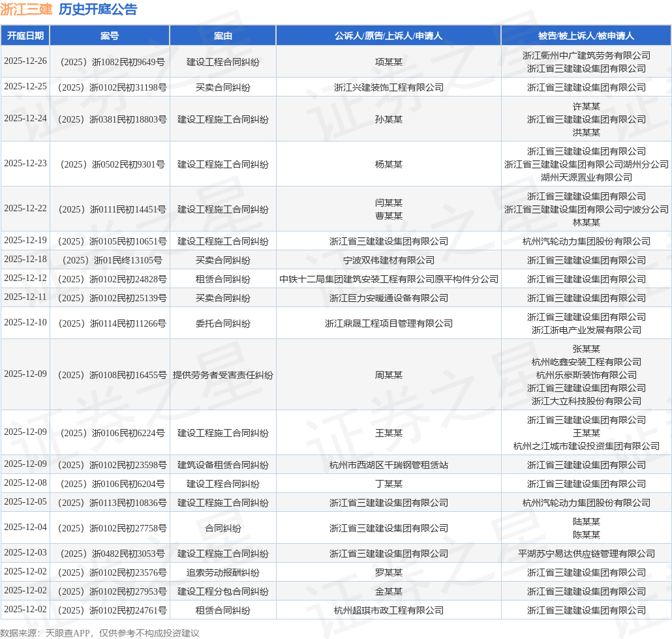Select case number (2025)浙0381民初18803号
Screen dimensions: 672x639
coord(112,119)
